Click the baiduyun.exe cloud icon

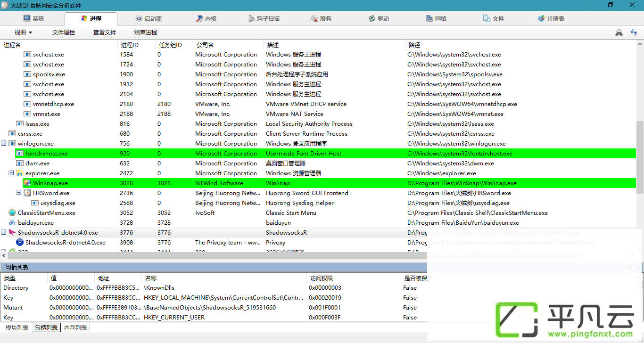pos(12,222)
